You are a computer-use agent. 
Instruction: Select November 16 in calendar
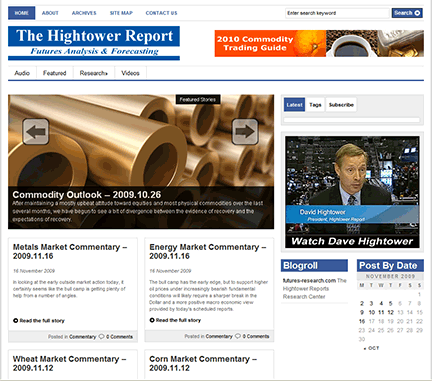point(362,321)
